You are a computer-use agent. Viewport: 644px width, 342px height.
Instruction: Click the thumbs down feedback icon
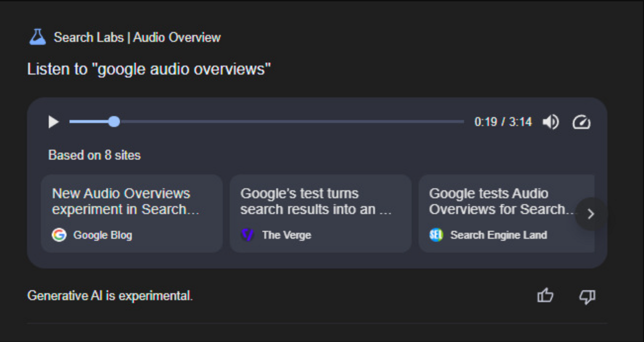click(x=588, y=296)
